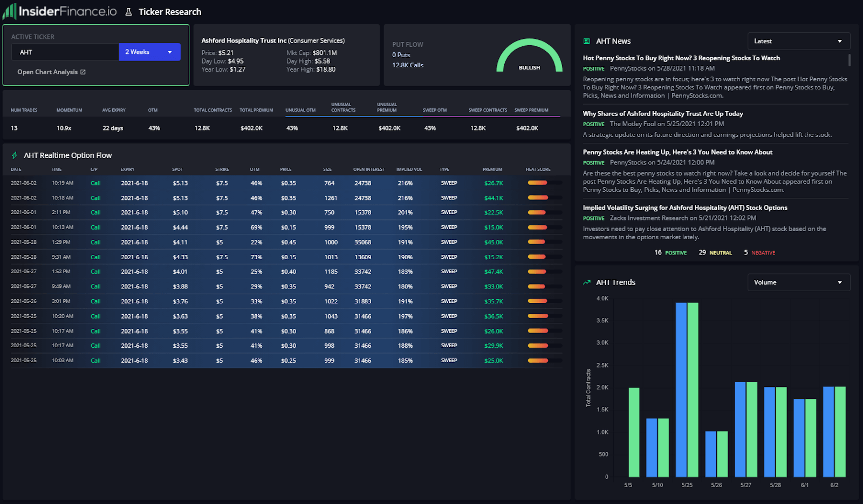Screen dimensions: 863x504
Task: Click the 12.8K Calls put flow text
Action: point(408,65)
